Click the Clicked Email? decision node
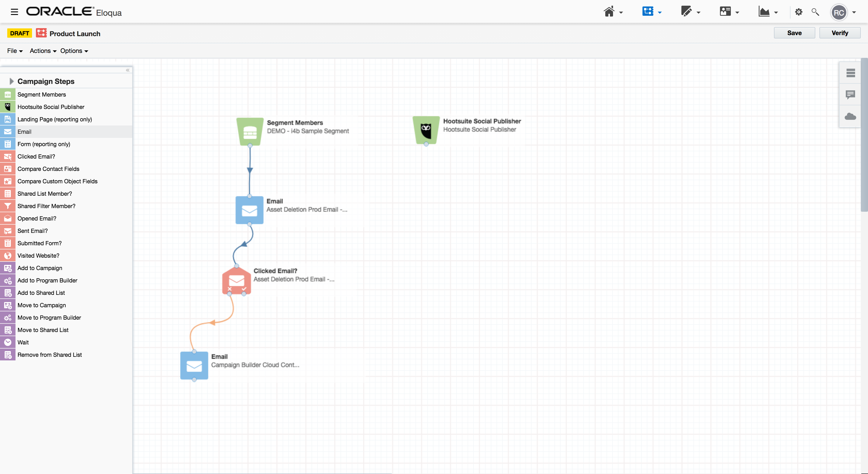868x474 pixels. point(237,280)
